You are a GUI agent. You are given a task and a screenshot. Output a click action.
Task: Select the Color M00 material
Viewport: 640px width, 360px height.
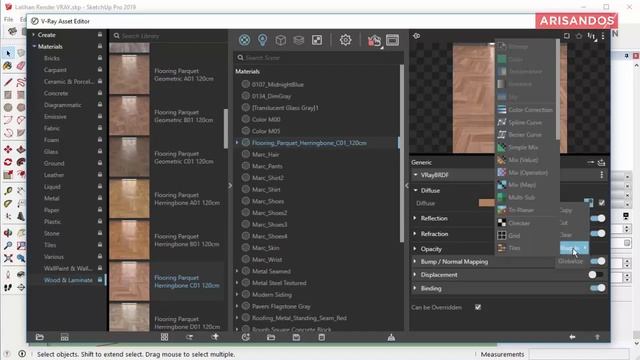pos(266,120)
